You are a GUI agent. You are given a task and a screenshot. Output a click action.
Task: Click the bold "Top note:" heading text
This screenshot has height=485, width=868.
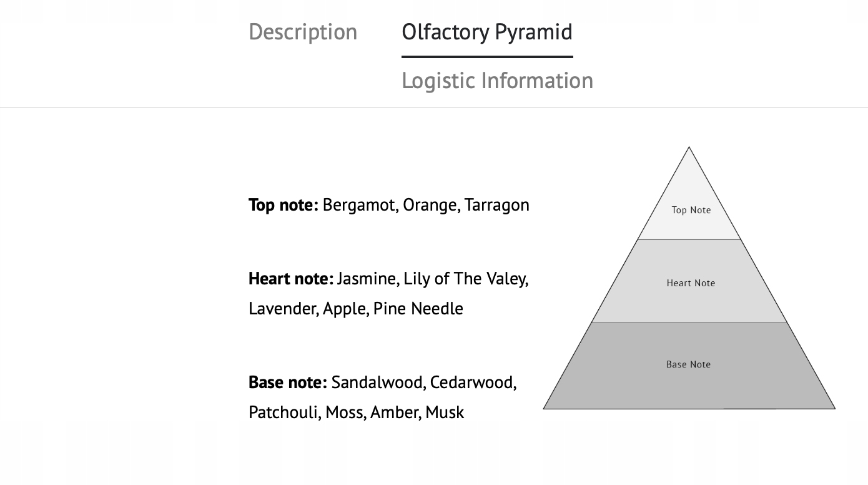284,205
